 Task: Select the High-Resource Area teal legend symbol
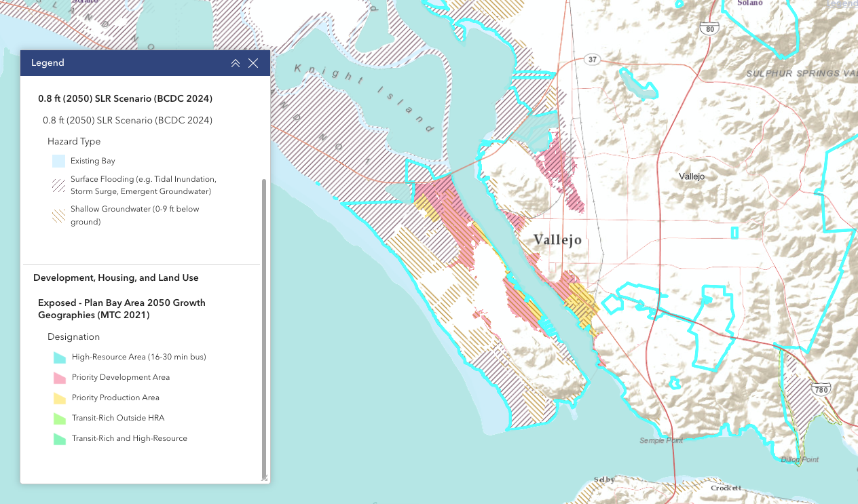pyautogui.click(x=60, y=357)
